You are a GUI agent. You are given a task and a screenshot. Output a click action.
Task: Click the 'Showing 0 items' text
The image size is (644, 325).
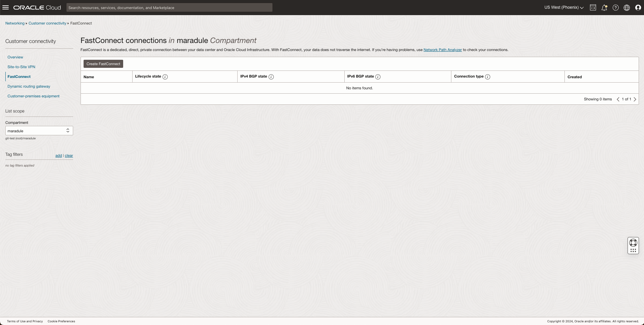pyautogui.click(x=598, y=99)
